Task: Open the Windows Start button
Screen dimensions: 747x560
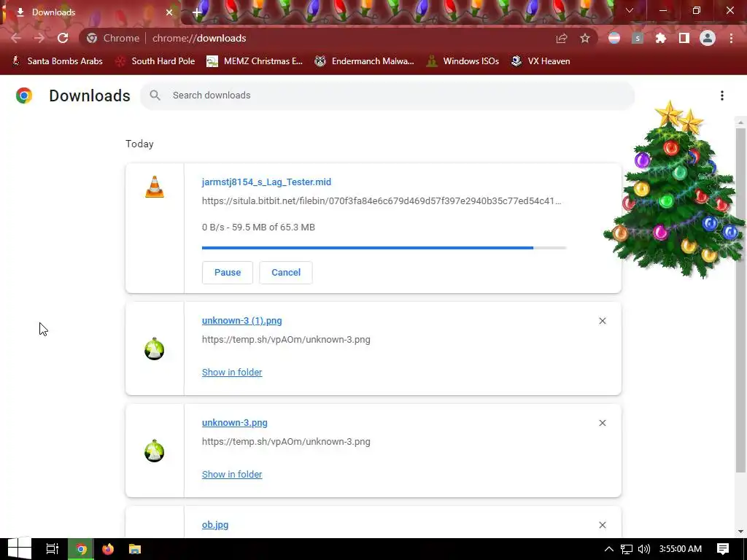Action: (x=19, y=549)
